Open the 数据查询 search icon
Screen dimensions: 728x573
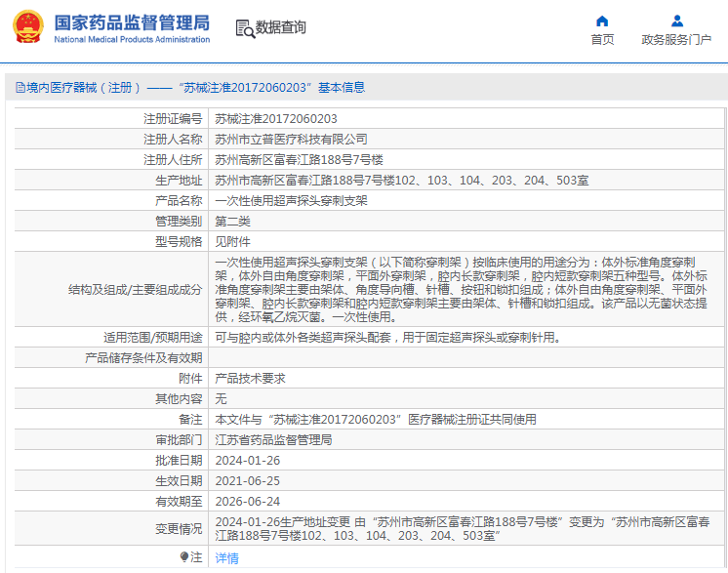coord(245,28)
